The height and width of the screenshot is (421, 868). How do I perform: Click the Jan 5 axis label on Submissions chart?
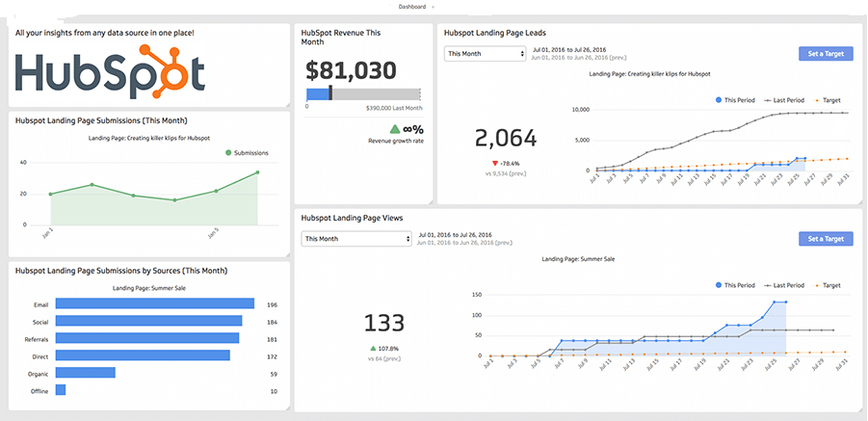(213, 234)
